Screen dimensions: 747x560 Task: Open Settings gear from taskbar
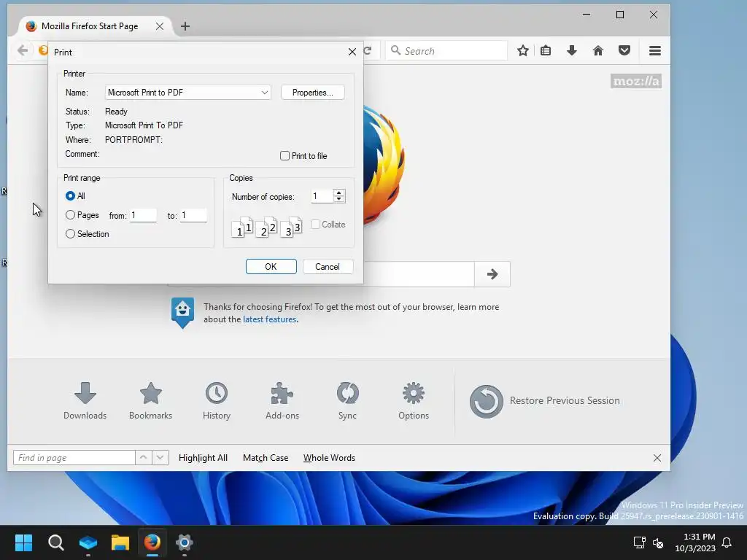(x=185, y=542)
